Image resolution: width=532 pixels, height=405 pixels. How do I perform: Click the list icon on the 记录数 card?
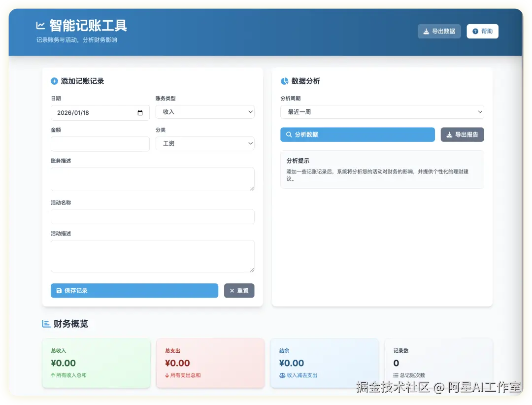397,374
